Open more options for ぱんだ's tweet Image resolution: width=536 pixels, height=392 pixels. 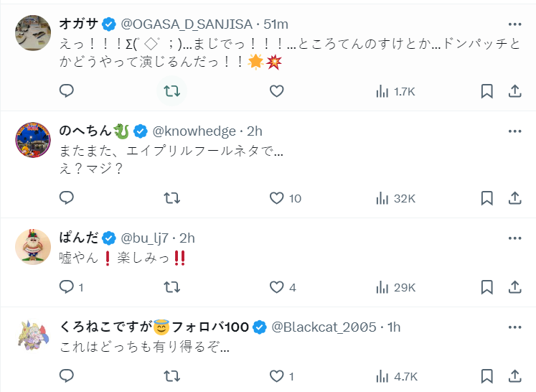[x=514, y=238]
